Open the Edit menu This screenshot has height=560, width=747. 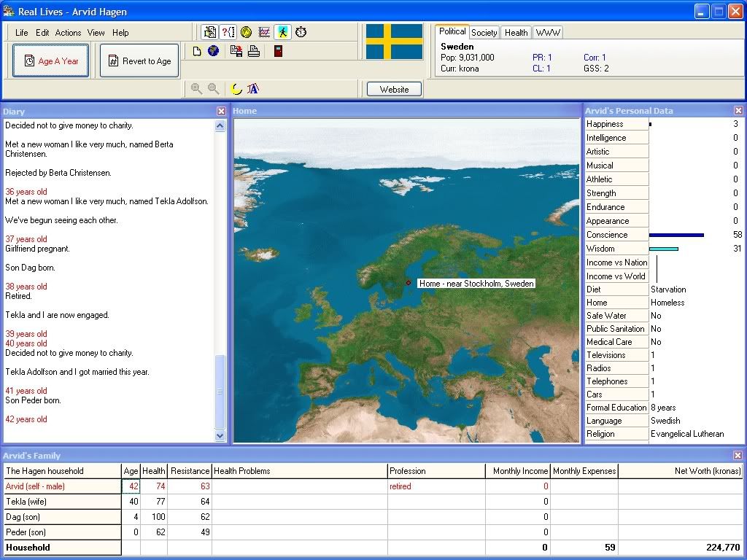42,33
